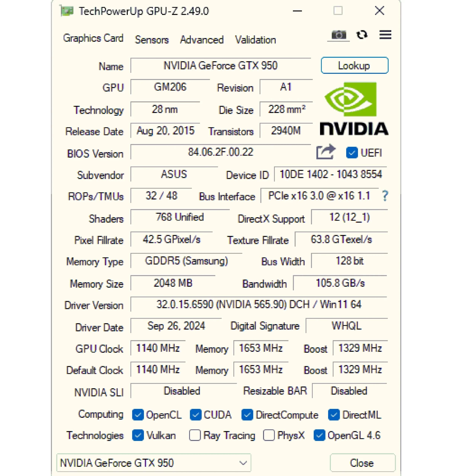Viewport: 476px width, 476px height.
Task: Click the Die Size value 228 mm²
Action: (286, 109)
